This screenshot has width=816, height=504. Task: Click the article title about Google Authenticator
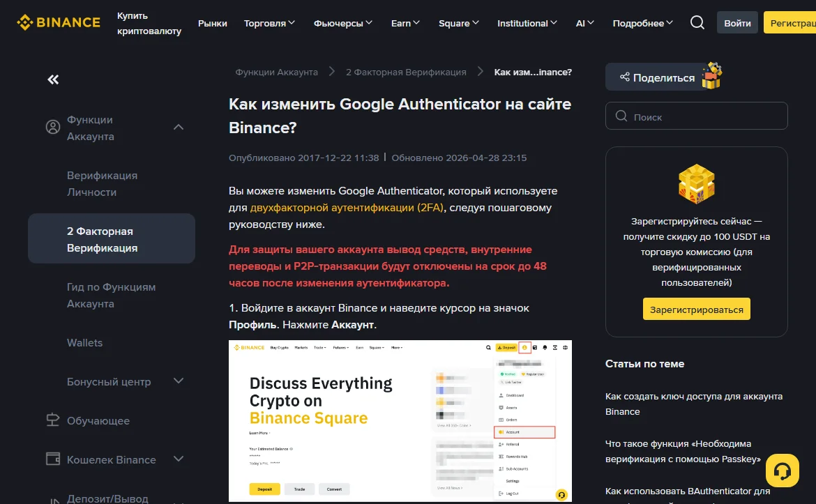click(400, 116)
